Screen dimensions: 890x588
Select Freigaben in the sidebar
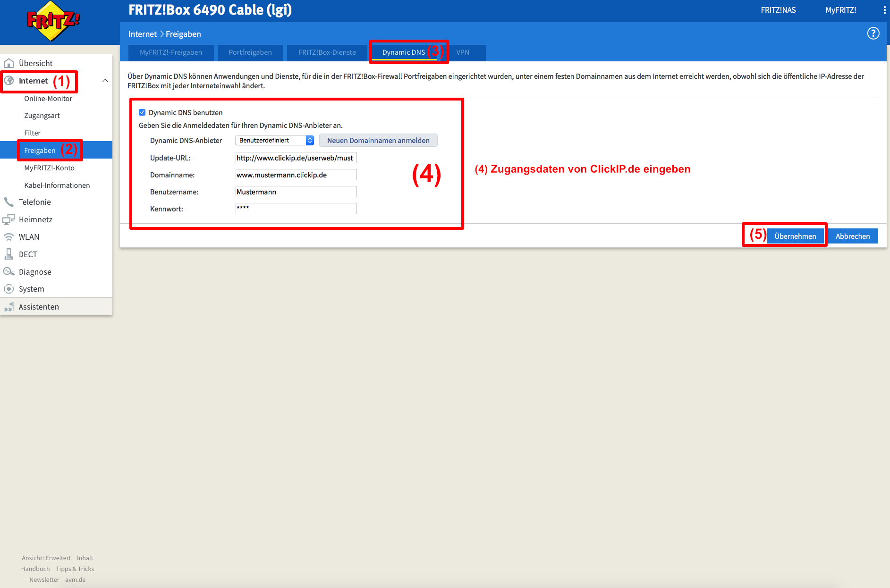pyautogui.click(x=40, y=150)
